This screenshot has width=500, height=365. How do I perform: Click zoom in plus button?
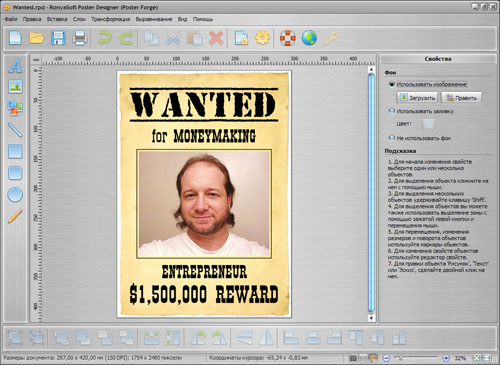point(446,358)
